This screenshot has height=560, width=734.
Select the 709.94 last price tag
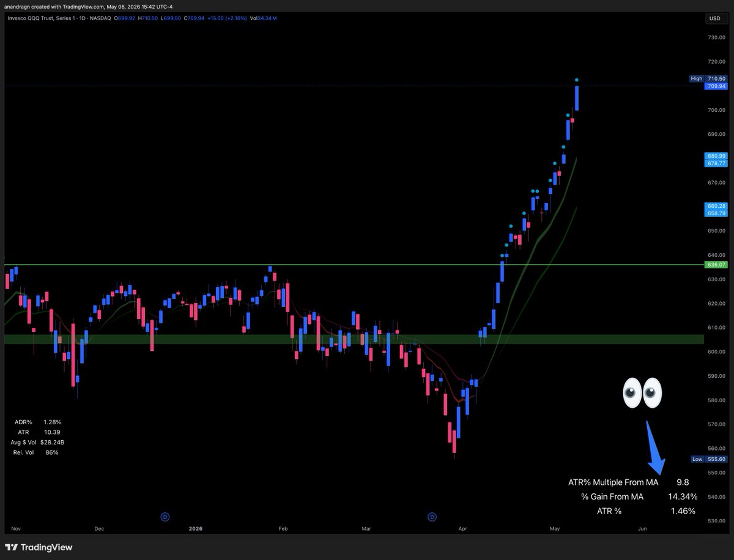[x=716, y=86]
